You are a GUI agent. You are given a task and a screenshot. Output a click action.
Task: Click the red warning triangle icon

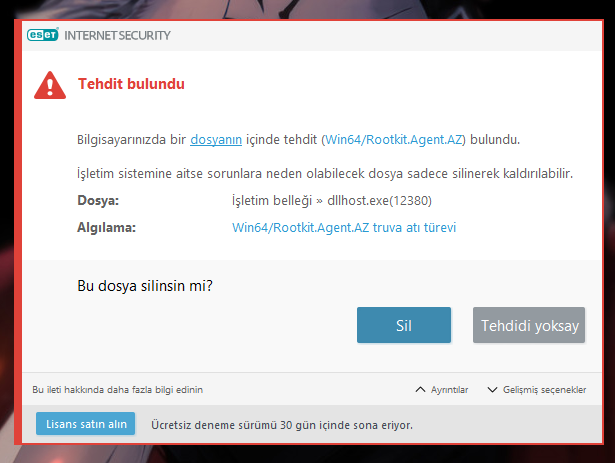(50, 85)
